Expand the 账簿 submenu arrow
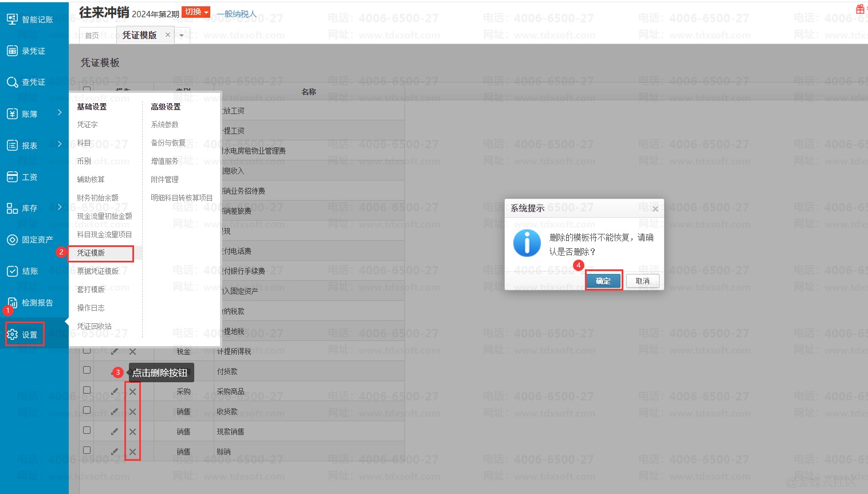Screen dimensions: 868x494 pyautogui.click(x=60, y=113)
